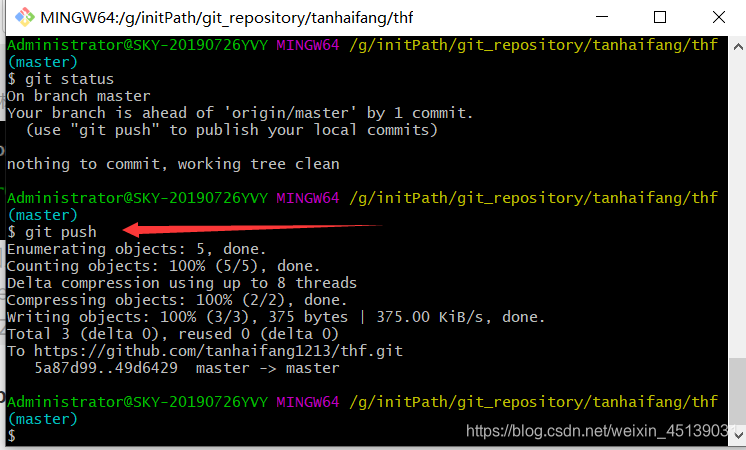Click the first '(master)' branch indicator
Viewport: 746px width, 450px height.
(43, 62)
